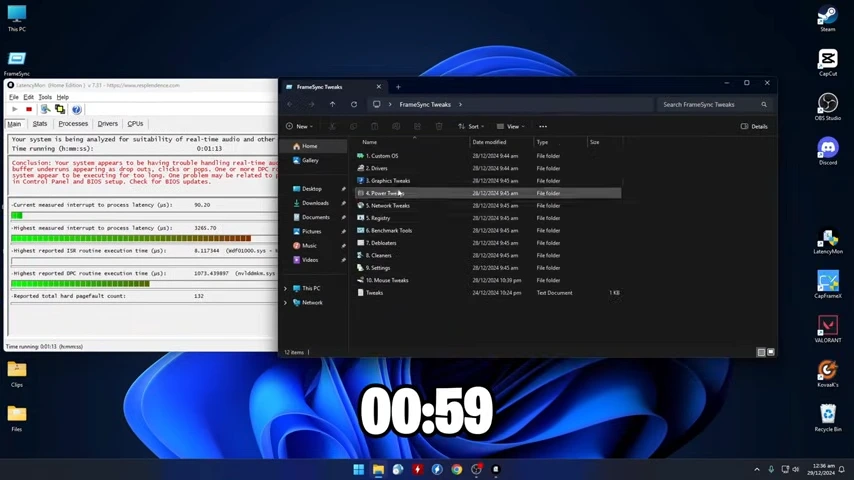
Task: Expand This PC in navigation pane
Action: [285, 288]
